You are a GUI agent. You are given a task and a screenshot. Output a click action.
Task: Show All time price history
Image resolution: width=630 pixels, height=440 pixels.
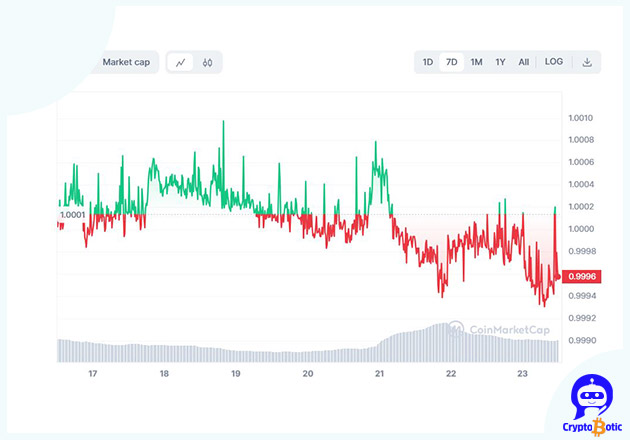coord(523,62)
